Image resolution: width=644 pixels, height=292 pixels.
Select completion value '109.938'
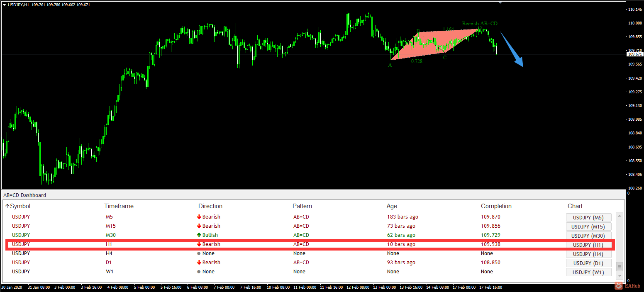pos(490,244)
